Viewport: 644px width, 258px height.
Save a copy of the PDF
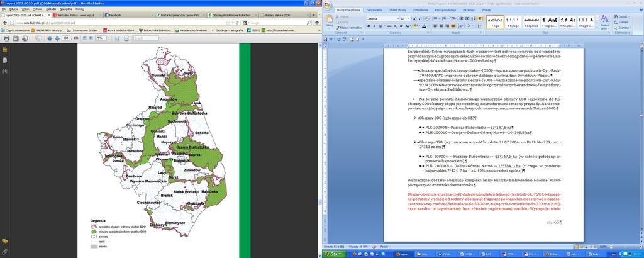pyautogui.click(x=16, y=38)
